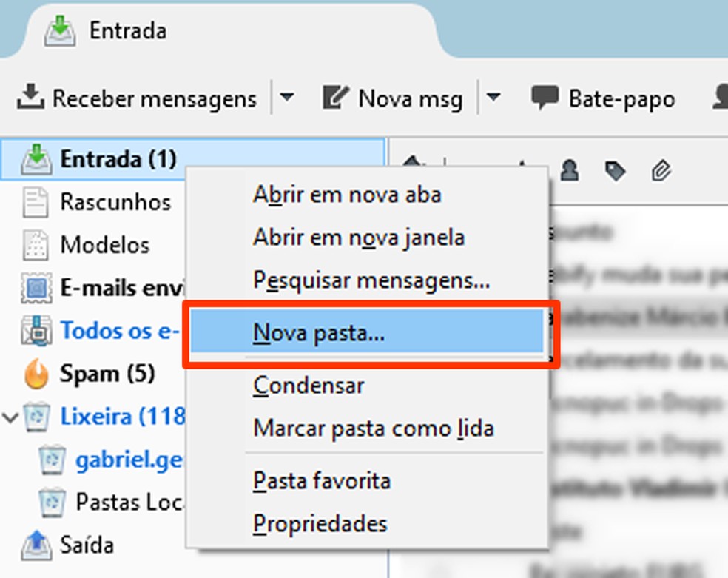Click the Bate-papo chat bubble icon
This screenshot has width=728, height=578.
pyautogui.click(x=545, y=98)
